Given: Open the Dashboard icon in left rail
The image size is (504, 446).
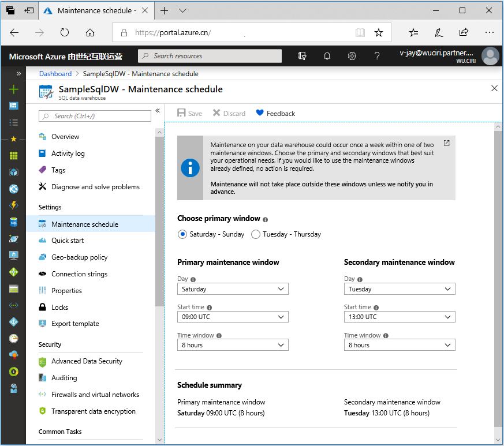Looking at the screenshot, I should (13, 106).
